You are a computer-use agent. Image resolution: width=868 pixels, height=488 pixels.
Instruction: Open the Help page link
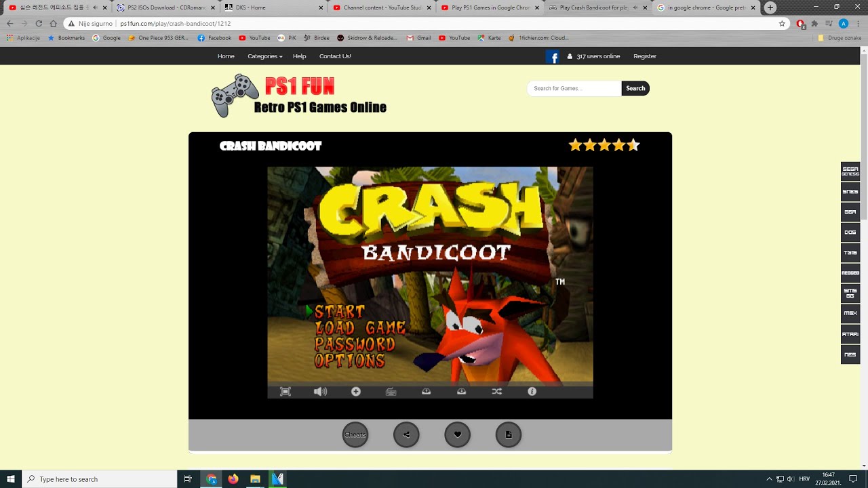coord(299,56)
